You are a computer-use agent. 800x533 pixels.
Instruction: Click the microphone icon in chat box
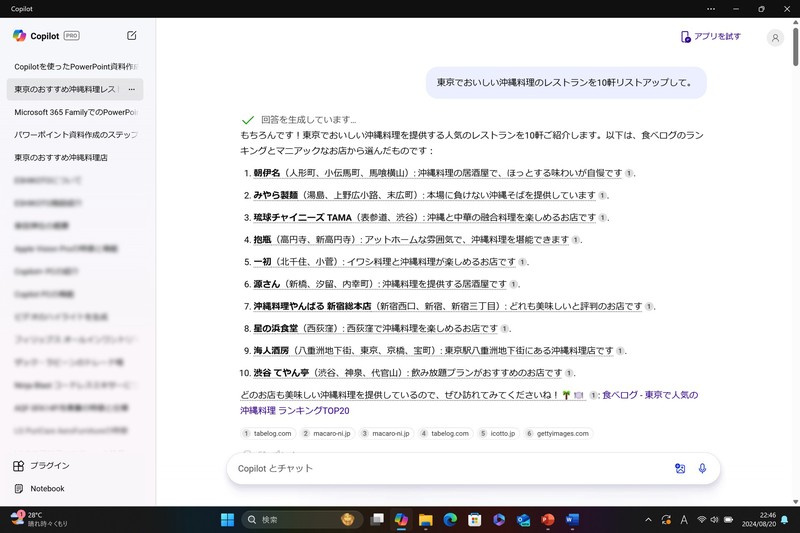pyautogui.click(x=702, y=468)
